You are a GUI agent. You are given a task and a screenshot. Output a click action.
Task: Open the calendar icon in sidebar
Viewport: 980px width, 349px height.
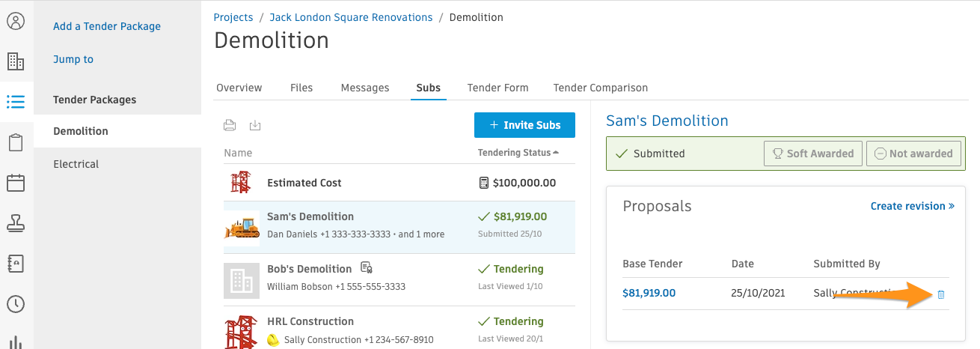click(16, 183)
